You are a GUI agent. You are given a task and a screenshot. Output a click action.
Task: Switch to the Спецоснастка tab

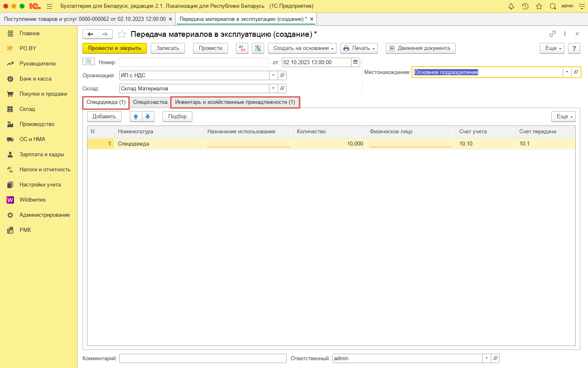coord(150,102)
